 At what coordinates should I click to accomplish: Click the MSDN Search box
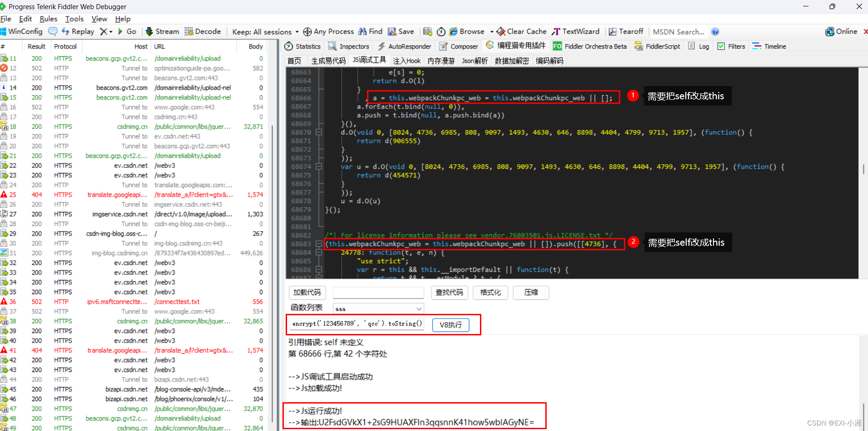[x=678, y=32]
